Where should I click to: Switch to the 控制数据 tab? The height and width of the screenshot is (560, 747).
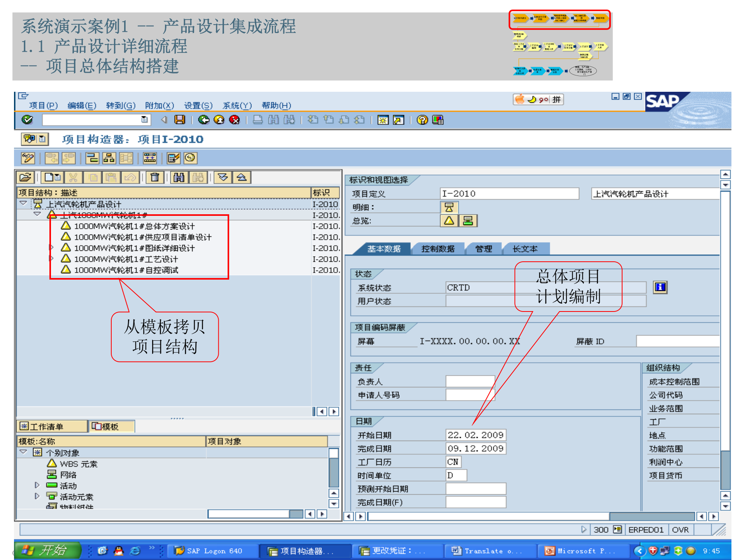pyautogui.click(x=439, y=249)
